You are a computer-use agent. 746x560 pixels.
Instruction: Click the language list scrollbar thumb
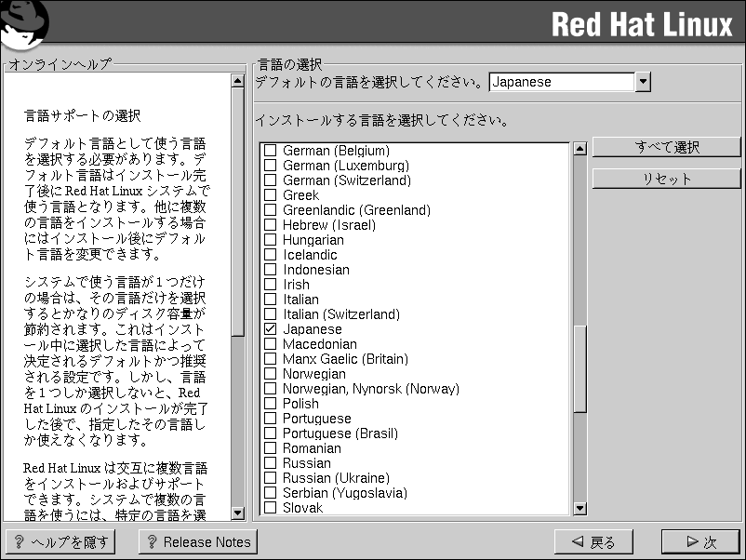tap(580, 367)
